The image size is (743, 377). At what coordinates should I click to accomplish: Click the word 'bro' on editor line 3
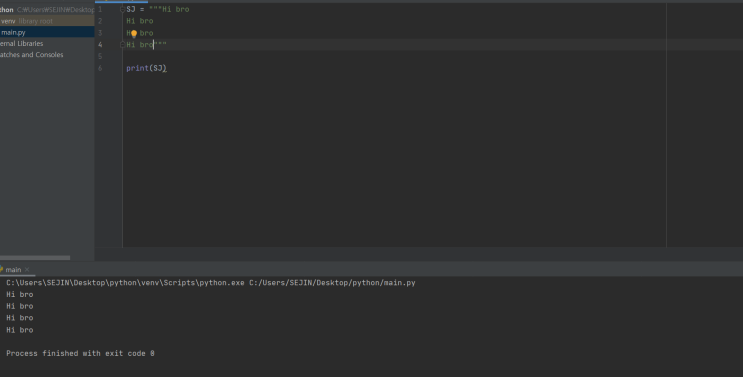pos(146,33)
